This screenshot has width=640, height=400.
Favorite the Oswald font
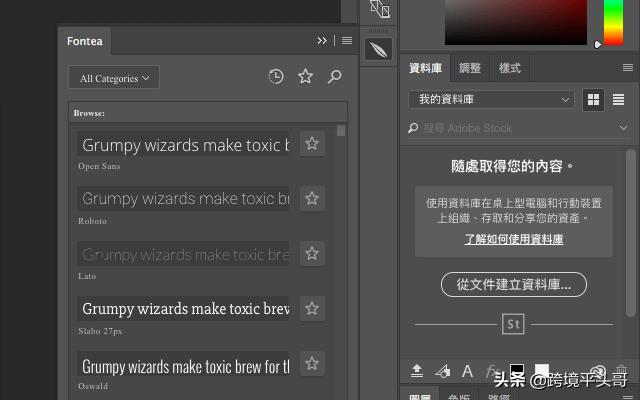point(312,363)
